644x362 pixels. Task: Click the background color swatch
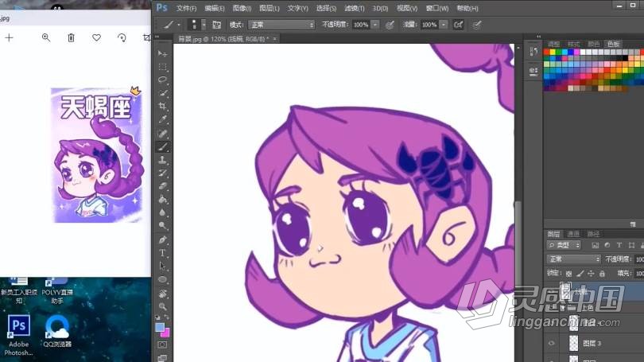165,333
